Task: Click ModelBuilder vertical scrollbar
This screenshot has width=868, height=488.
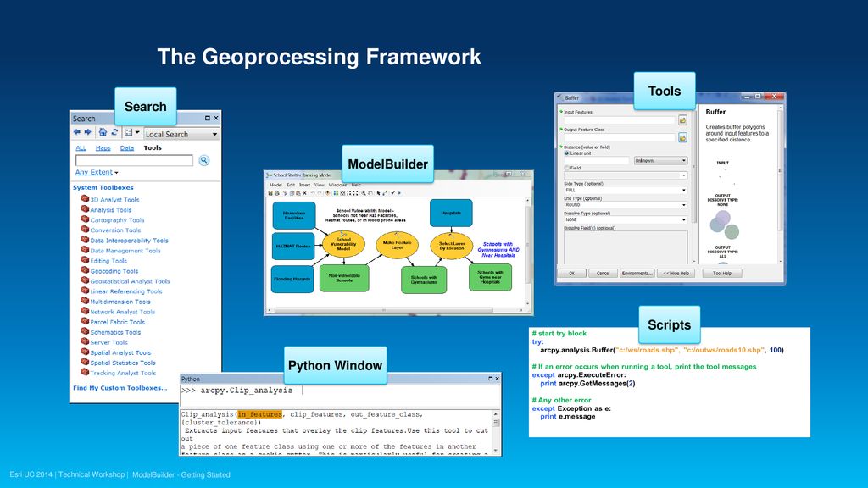Action: [x=527, y=252]
